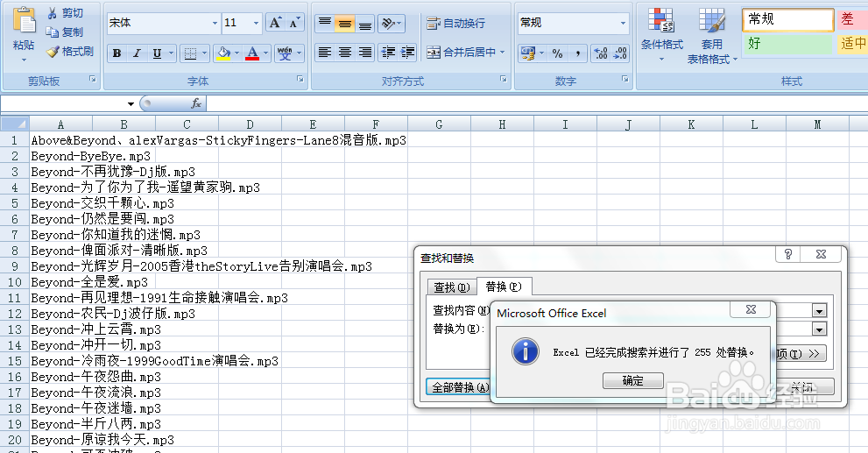Click the formula bar input

click(536, 103)
